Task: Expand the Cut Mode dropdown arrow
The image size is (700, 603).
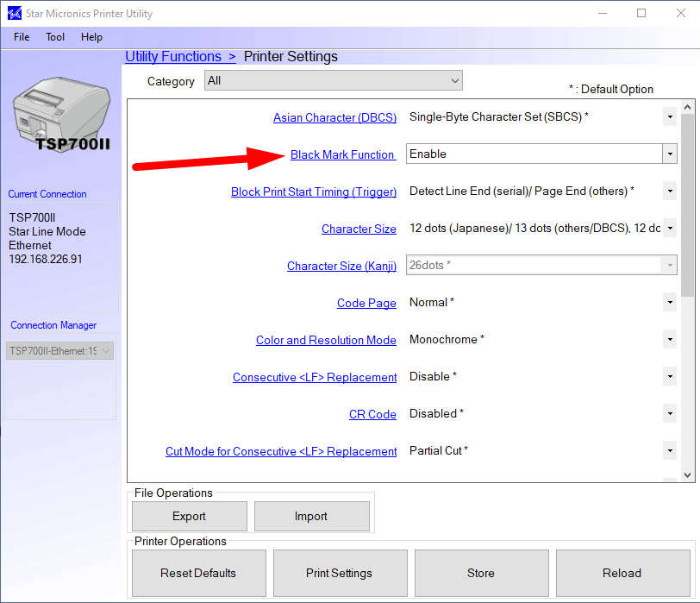Action: (x=670, y=450)
